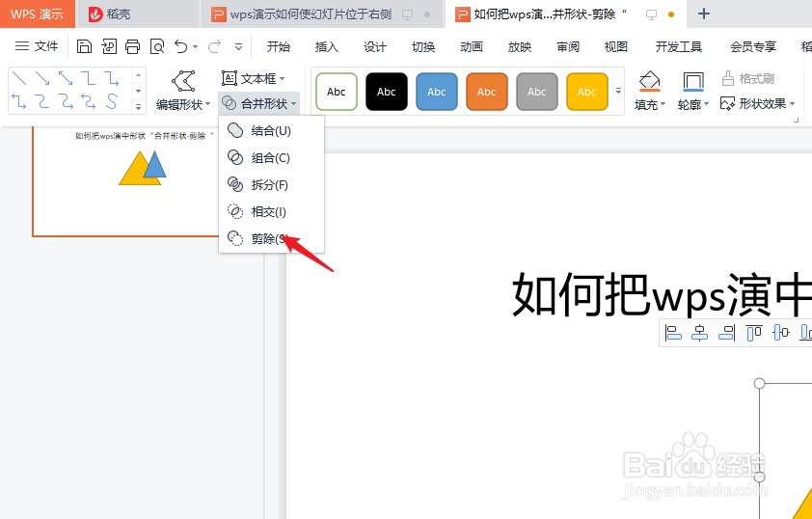Choose 拆分(F) from merge shapes menu
The image size is (812, 519).
(271, 184)
